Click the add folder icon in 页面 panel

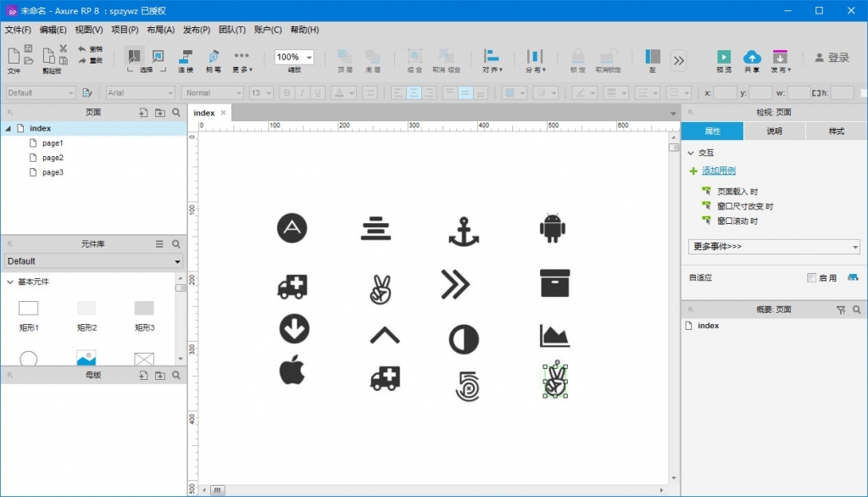click(x=159, y=112)
